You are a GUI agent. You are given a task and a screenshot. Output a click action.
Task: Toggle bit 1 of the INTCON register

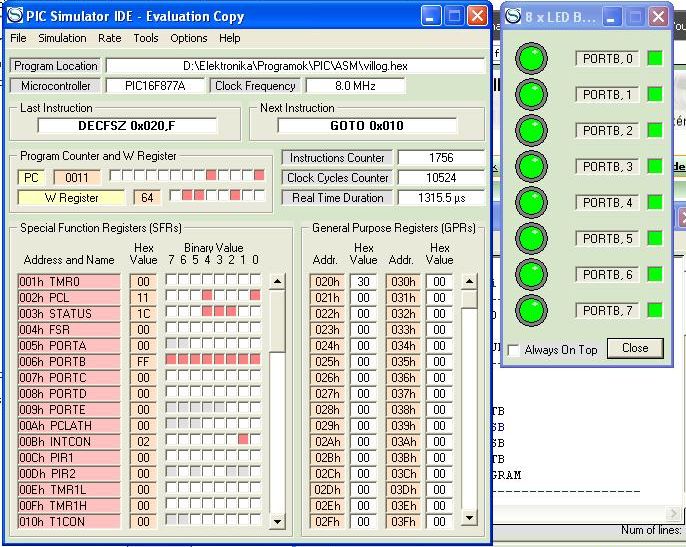243,439
